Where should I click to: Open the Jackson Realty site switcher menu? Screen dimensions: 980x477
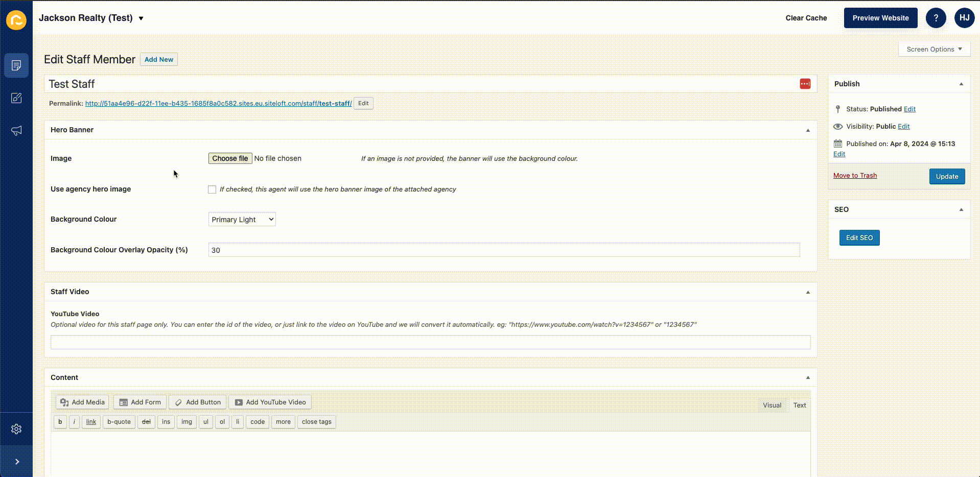[92, 18]
